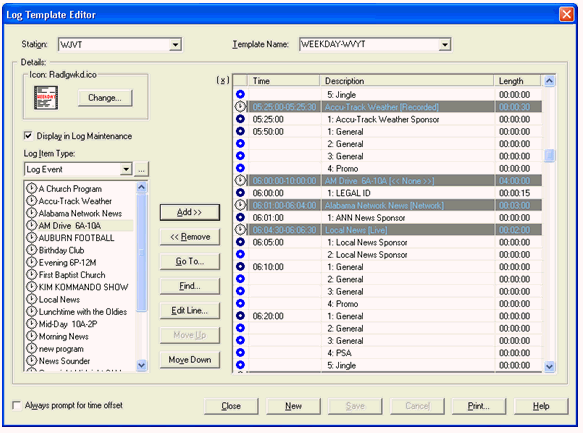Select new program in the list
The image size is (583, 433).
61,349
